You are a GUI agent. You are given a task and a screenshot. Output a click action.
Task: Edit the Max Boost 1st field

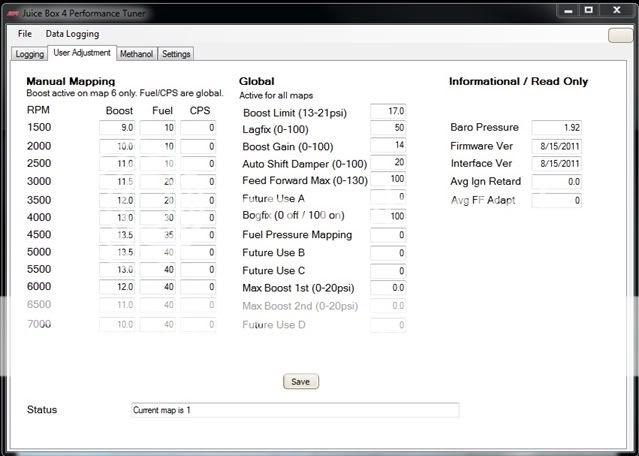click(x=388, y=288)
